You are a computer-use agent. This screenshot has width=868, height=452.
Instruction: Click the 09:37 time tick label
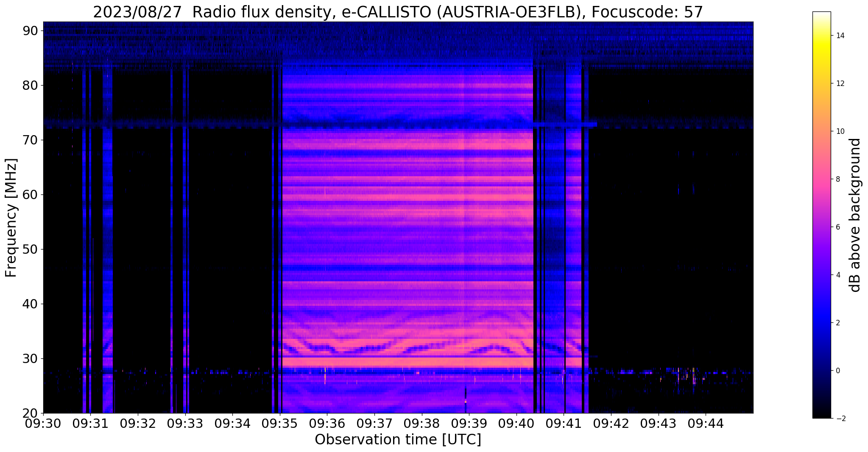374,424
